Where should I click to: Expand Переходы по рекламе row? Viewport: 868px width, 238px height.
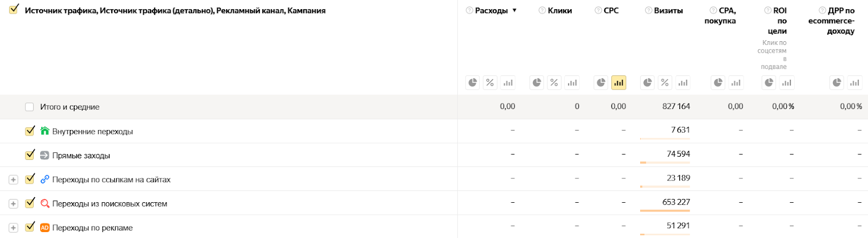click(14, 228)
